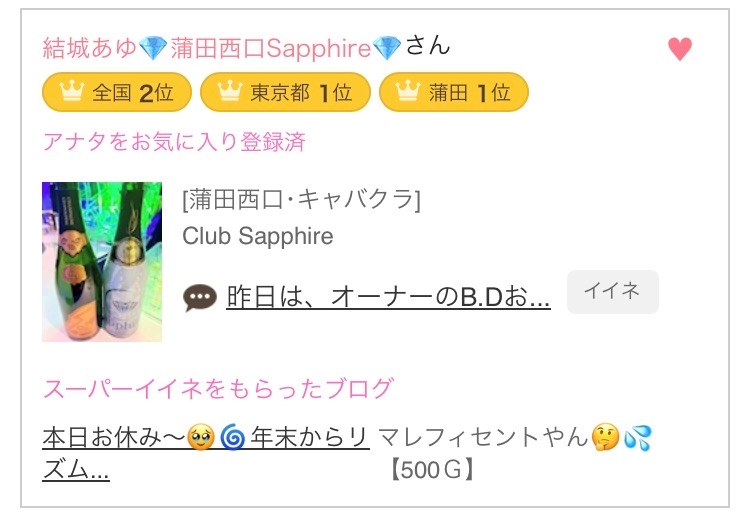Open blog link 本日お休み〜年末からリズム

[206, 453]
